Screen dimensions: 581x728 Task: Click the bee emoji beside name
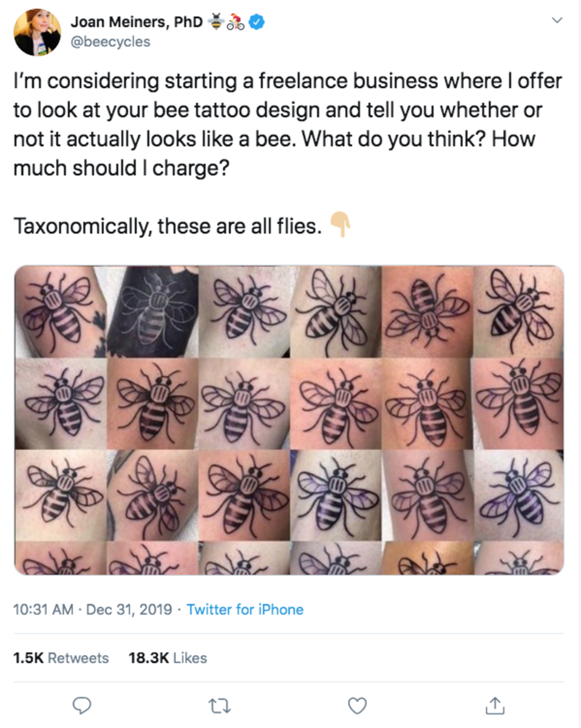(x=216, y=22)
